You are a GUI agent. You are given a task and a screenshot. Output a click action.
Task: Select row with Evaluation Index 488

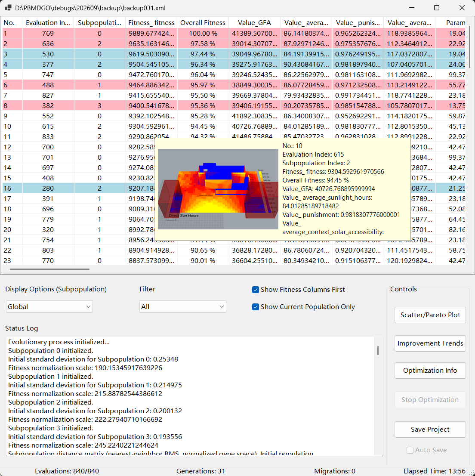[x=234, y=85]
